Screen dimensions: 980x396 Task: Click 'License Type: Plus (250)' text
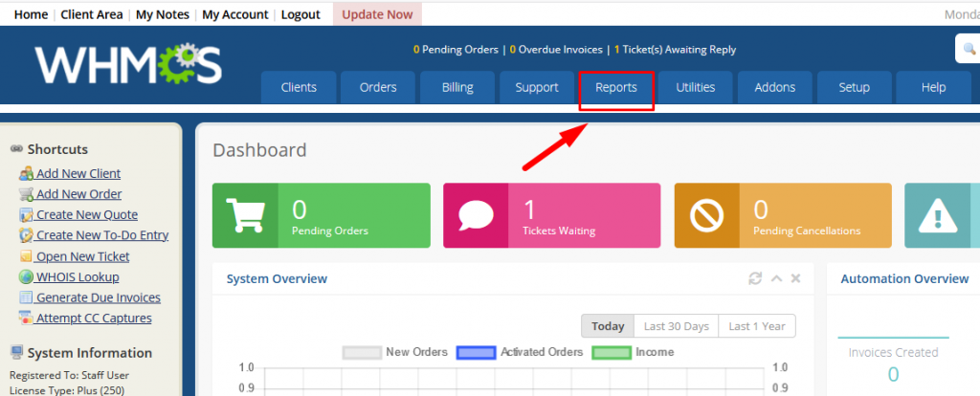(x=67, y=391)
